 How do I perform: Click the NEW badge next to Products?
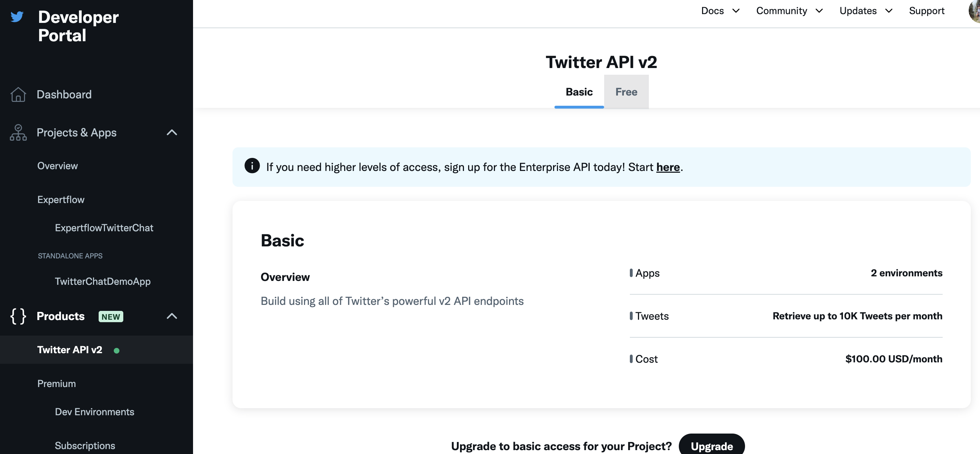111,316
